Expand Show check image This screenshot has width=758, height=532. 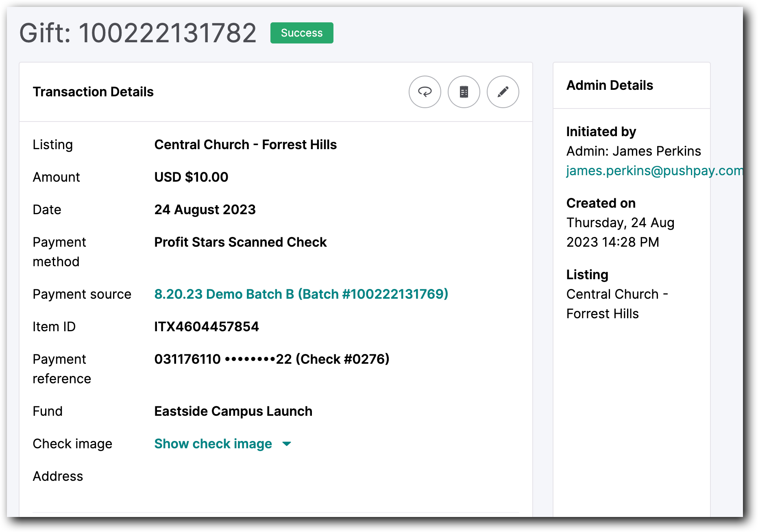(x=212, y=443)
